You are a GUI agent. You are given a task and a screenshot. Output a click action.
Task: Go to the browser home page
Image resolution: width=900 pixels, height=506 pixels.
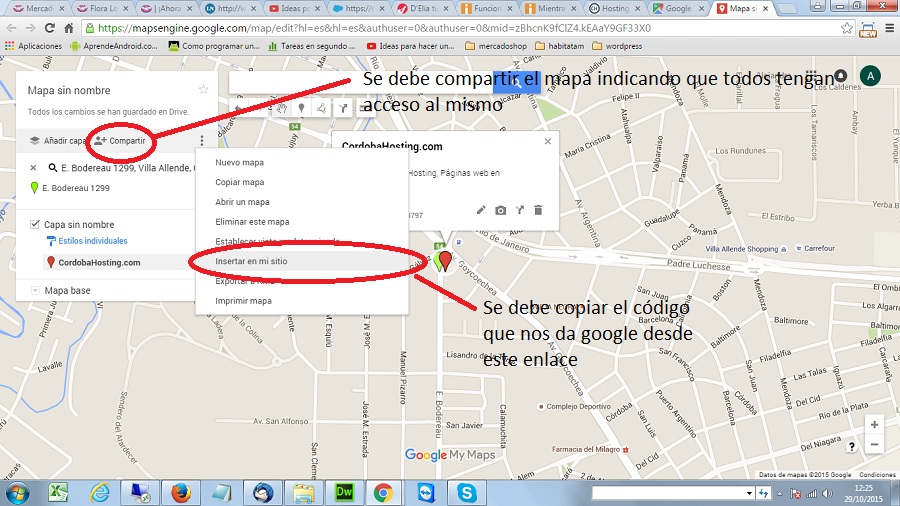point(68,28)
